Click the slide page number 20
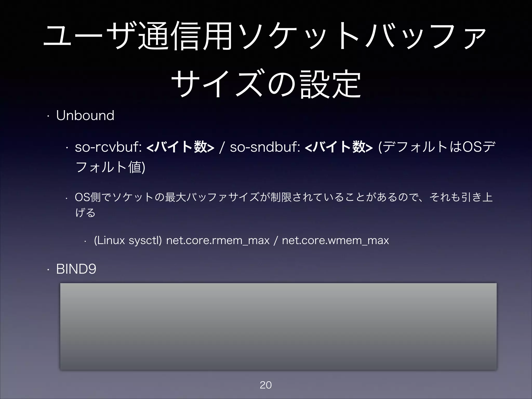Viewport: 532px width, 399px height. [x=266, y=385]
